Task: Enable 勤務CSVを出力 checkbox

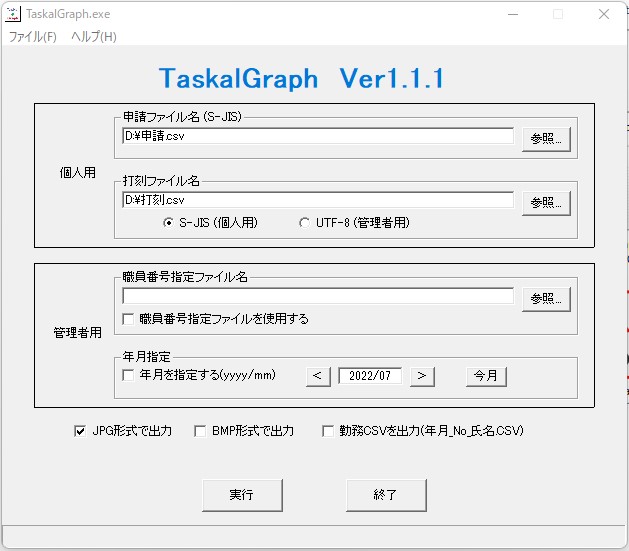Action: pos(328,431)
